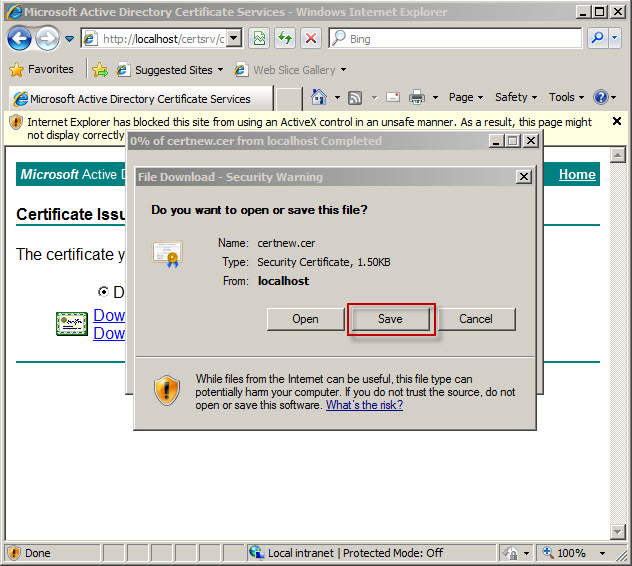This screenshot has height=566, width=632.
Task: Close the ActiveX information bar
Action: (x=617, y=121)
